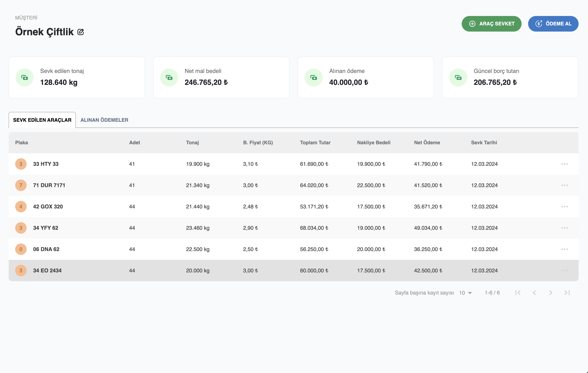Open row actions for 42 GOX 320
This screenshot has height=373, width=588.
(564, 207)
